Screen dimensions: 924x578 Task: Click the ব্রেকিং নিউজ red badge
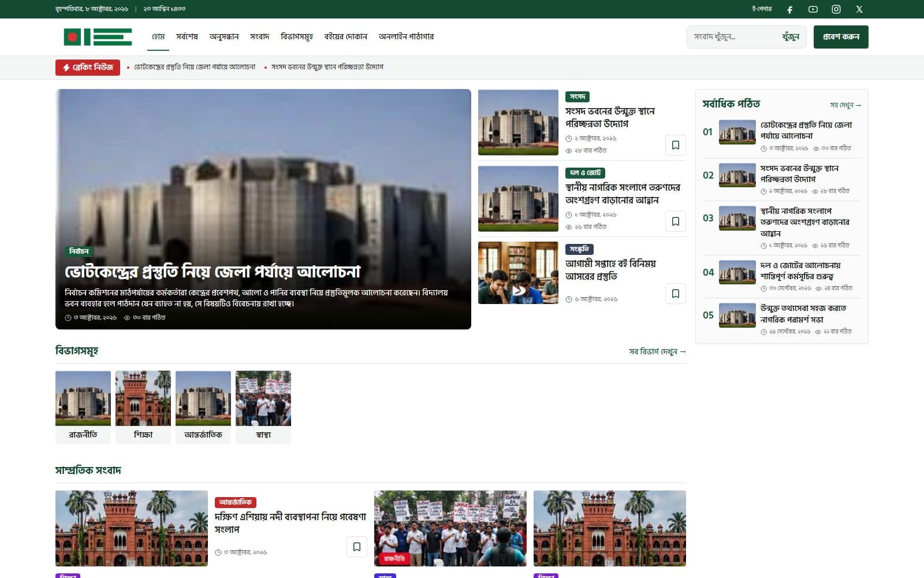pos(88,68)
